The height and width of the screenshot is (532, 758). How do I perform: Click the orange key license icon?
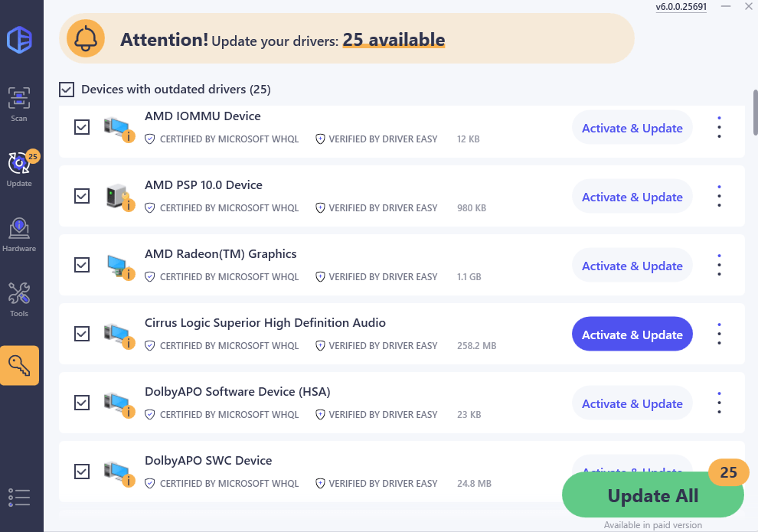19,365
